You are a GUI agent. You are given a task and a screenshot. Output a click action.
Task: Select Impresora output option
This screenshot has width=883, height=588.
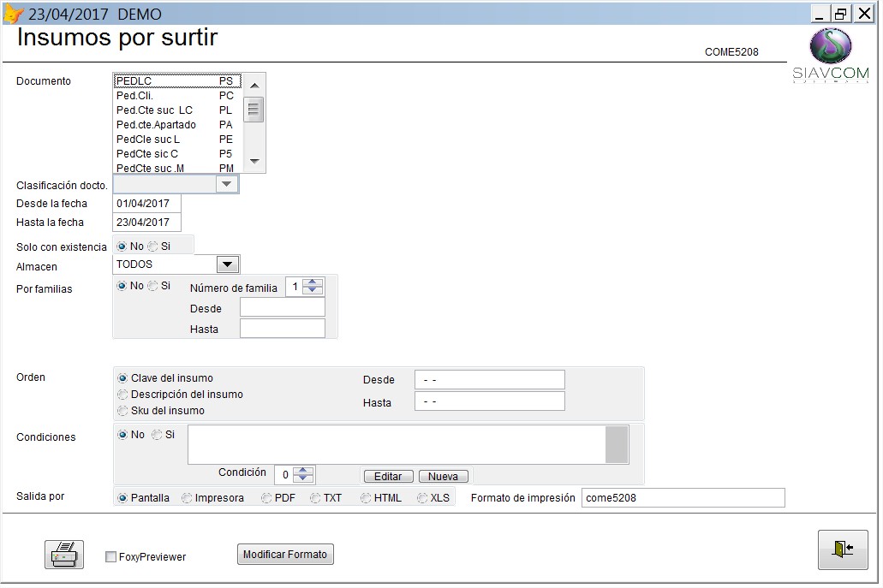coord(213,498)
